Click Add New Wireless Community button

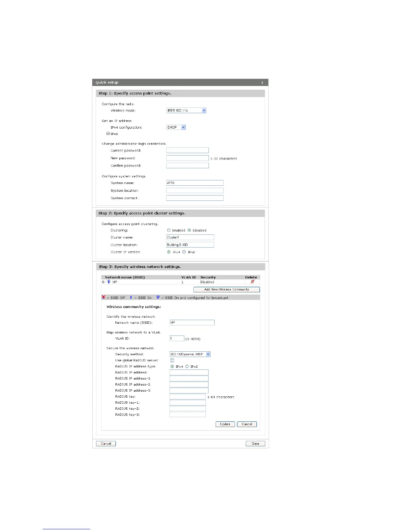coord(227,290)
